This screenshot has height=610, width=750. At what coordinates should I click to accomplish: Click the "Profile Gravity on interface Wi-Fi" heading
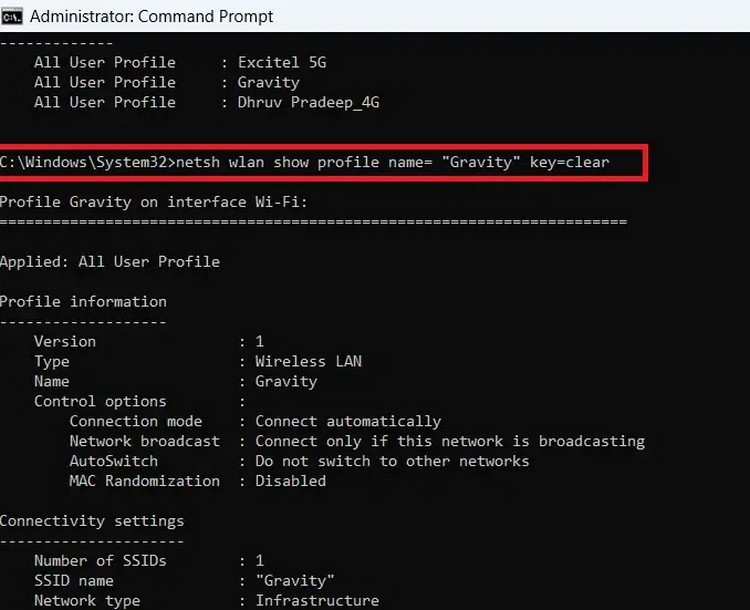[x=153, y=202]
